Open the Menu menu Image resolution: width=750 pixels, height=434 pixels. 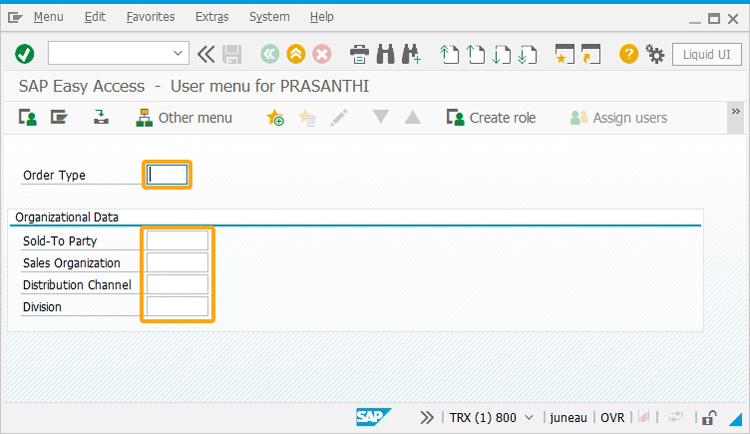48,17
